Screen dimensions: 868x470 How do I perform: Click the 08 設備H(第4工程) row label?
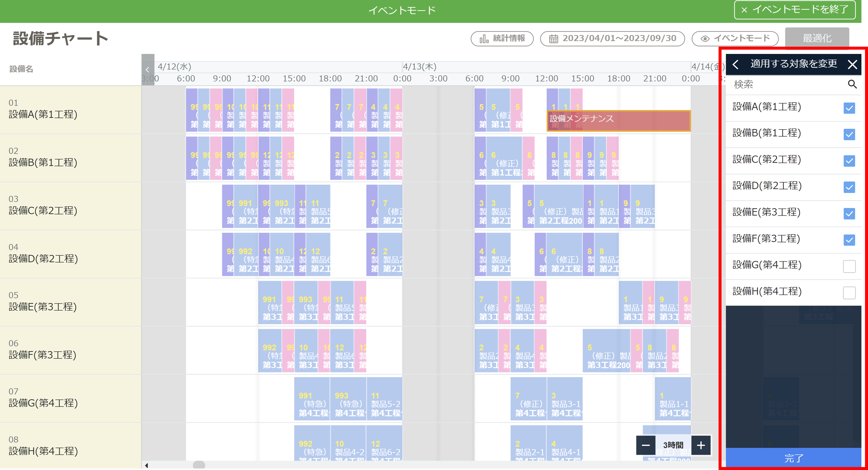point(70,446)
